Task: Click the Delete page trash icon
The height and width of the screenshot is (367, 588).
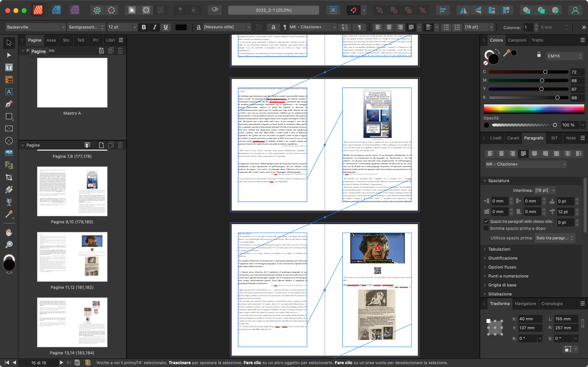Action: click(120, 145)
